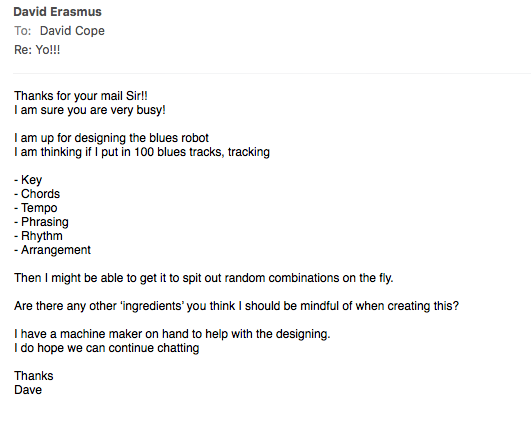Click the sender name David Erasmus
The height and width of the screenshot is (421, 531).
click(57, 12)
